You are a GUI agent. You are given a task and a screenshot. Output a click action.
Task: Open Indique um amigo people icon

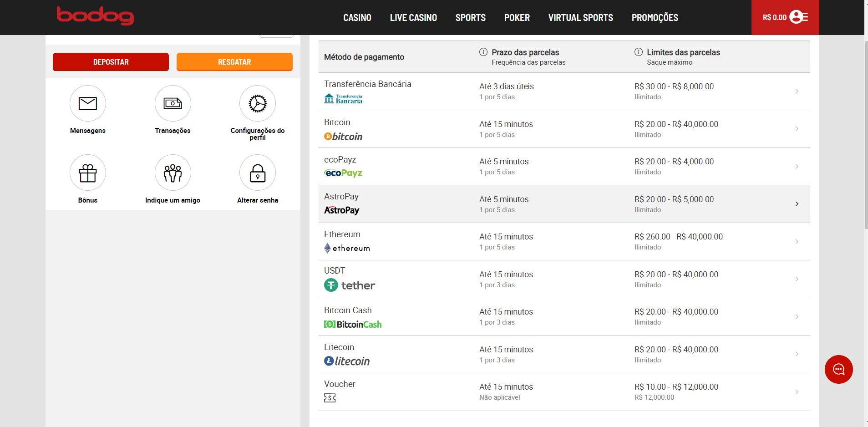pyautogui.click(x=173, y=173)
